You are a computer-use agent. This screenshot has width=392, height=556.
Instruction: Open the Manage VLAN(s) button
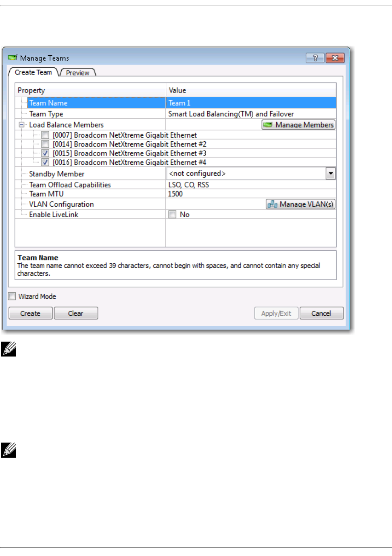point(300,204)
